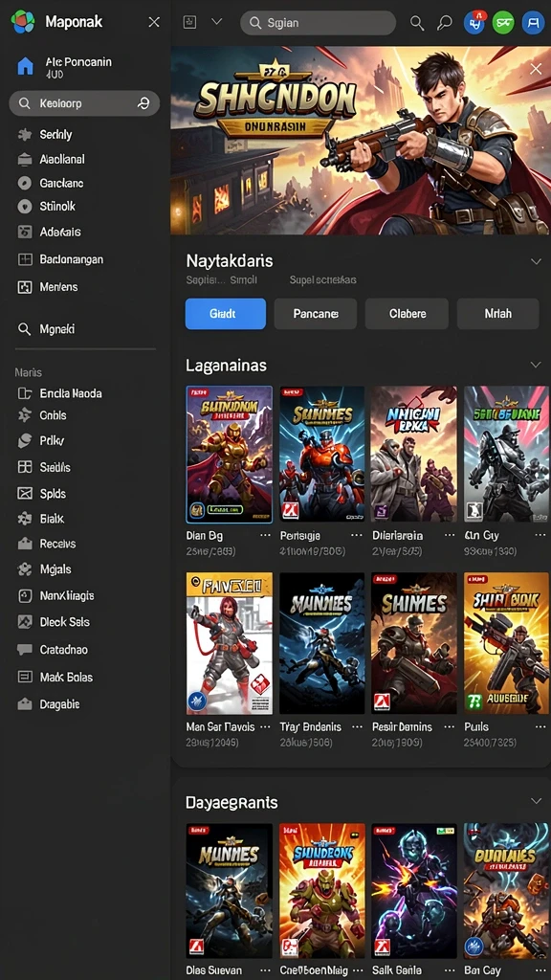Click the Baclonangan grid icon
Image resolution: width=551 pixels, height=980 pixels.
(x=24, y=259)
